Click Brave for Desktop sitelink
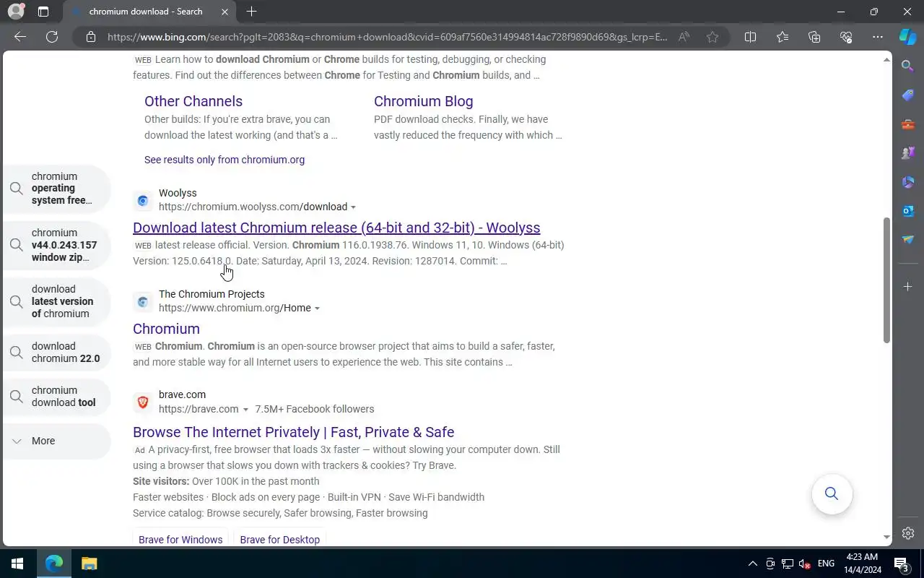 (279, 538)
